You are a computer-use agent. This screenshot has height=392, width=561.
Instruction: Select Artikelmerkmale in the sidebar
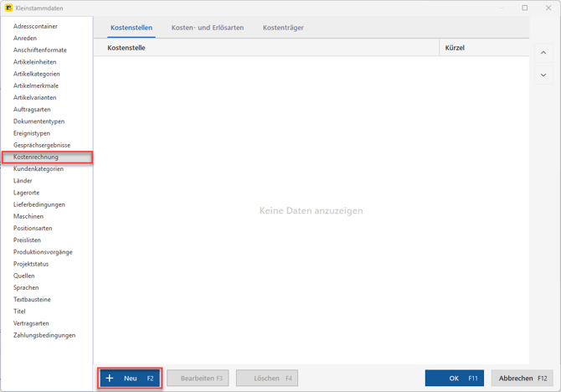36,85
